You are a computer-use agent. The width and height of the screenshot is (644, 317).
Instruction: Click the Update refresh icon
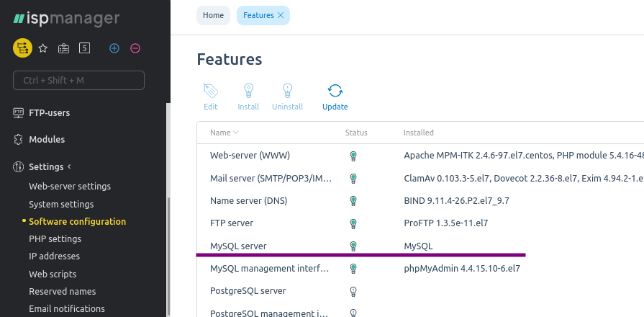tap(335, 91)
